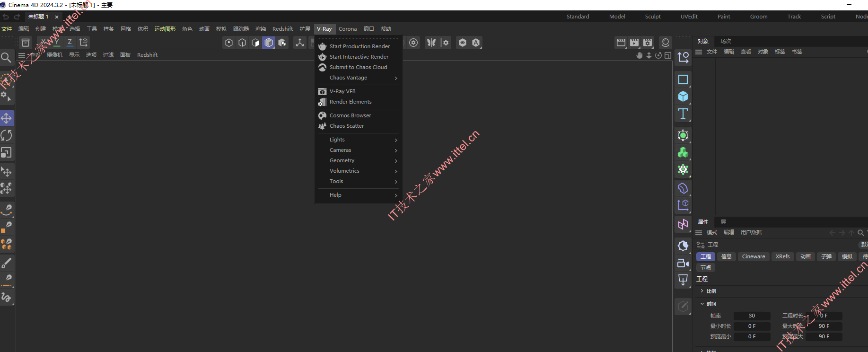868x352 pixels.
Task: Open the 运动图形 menu
Action: pyautogui.click(x=165, y=29)
